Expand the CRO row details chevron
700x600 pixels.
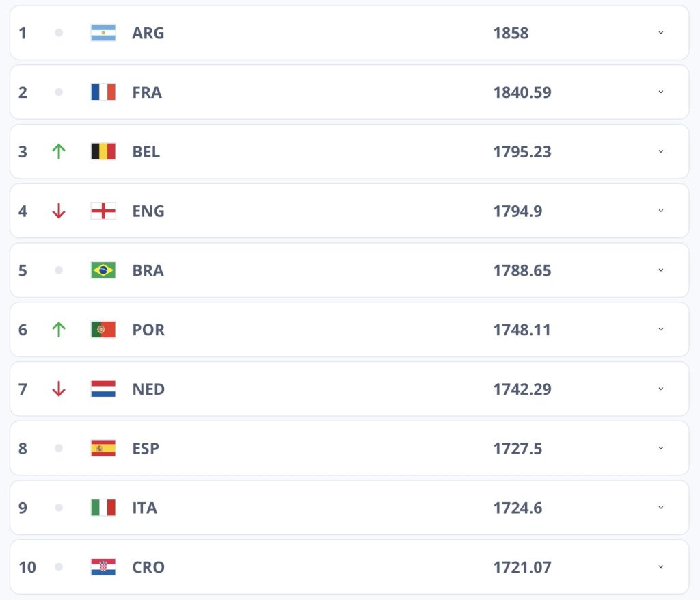661,567
